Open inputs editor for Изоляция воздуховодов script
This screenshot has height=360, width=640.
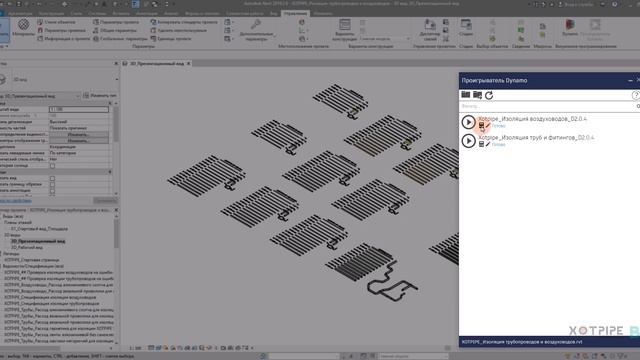click(481, 126)
